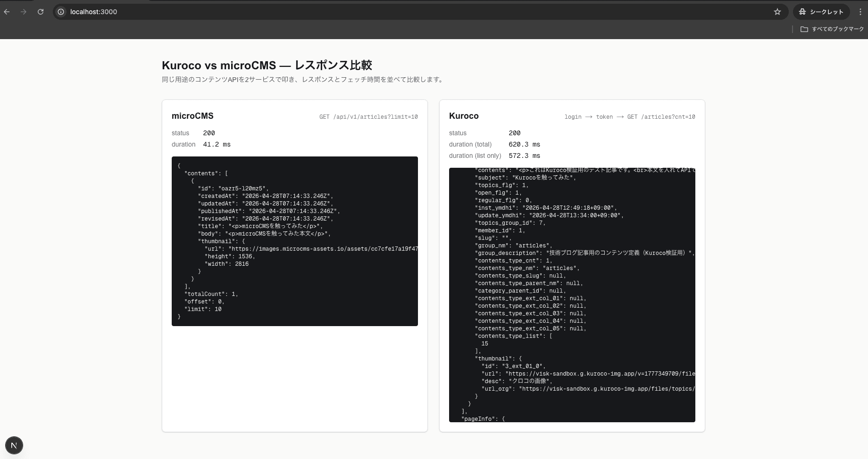Click the "body" line in microCMS JSON

click(x=264, y=234)
